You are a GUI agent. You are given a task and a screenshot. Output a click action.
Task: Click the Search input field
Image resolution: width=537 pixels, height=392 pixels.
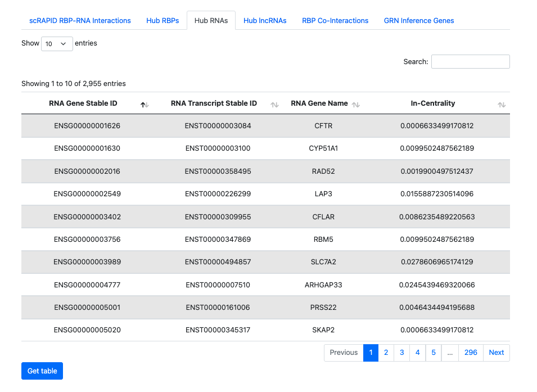[470, 62]
